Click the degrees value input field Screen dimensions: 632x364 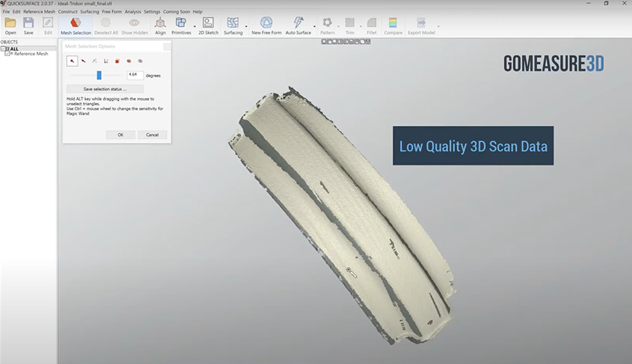point(135,75)
